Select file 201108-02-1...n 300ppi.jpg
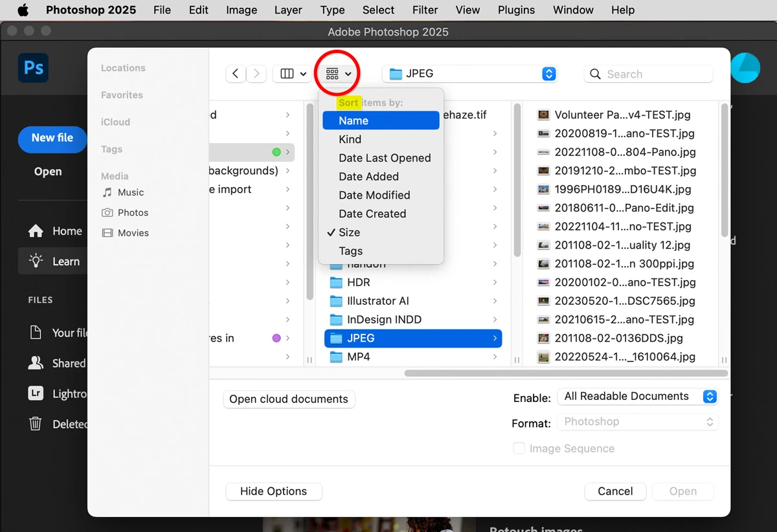Image resolution: width=777 pixels, height=532 pixels. [616, 264]
